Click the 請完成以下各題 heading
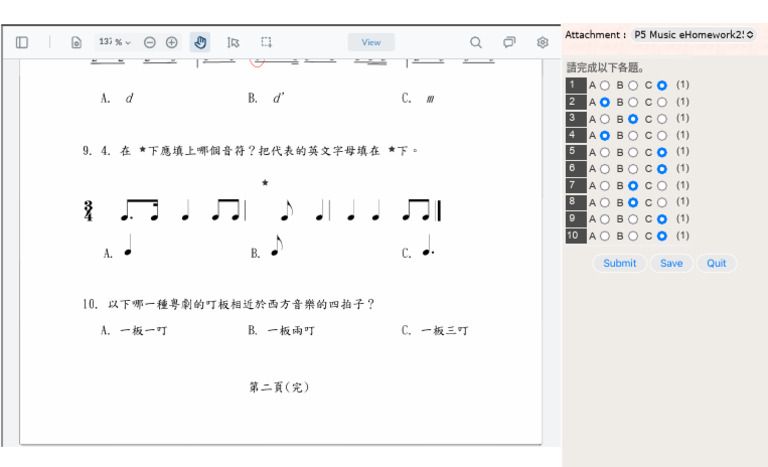Image resolution: width=768 pixels, height=467 pixels. [x=605, y=68]
